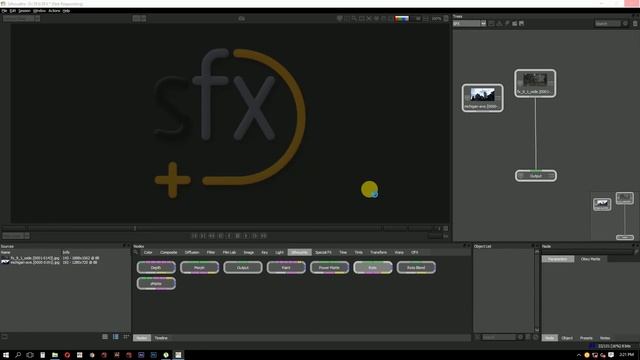Viewport: 640px width, 360px height.
Task: Switch Sources panel to list view icon
Action: point(105,337)
